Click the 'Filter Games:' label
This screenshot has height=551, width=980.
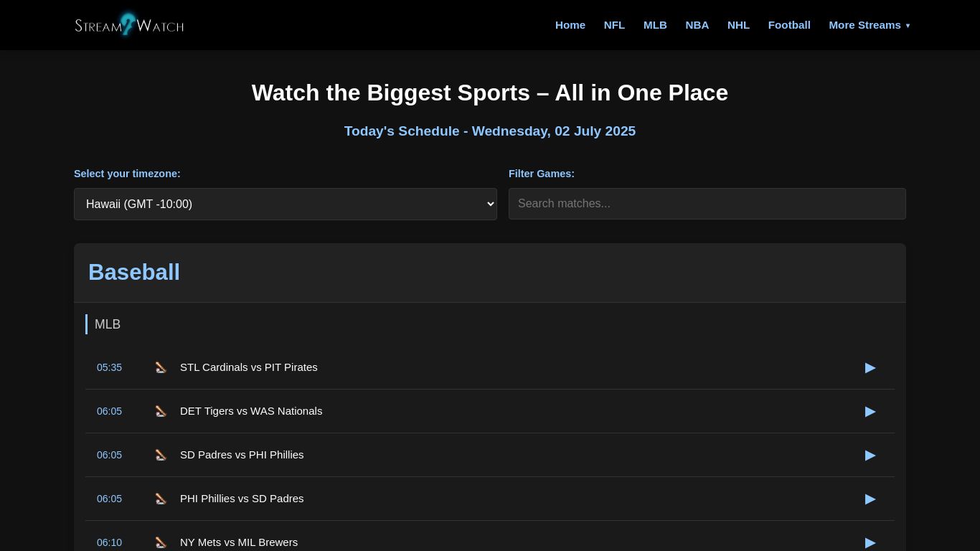[542, 174]
